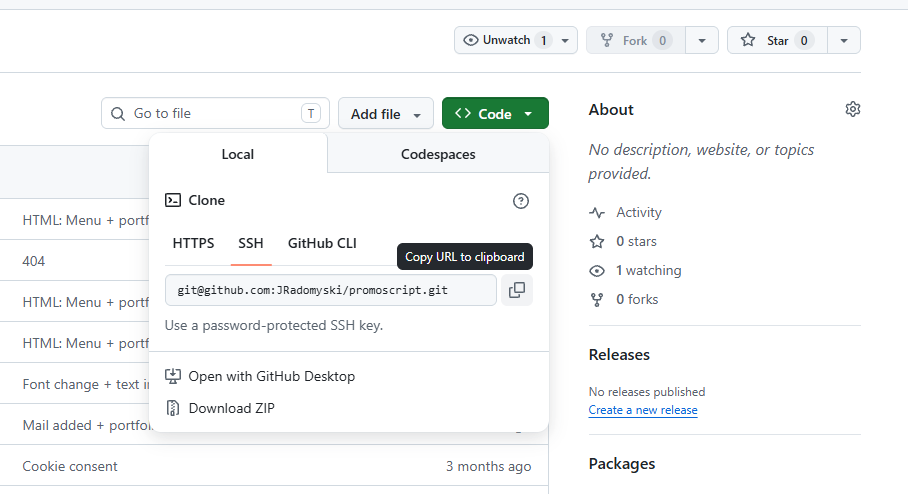The width and height of the screenshot is (908, 494).
Task: Click the T shortcut badge in search field
Action: tap(311, 114)
